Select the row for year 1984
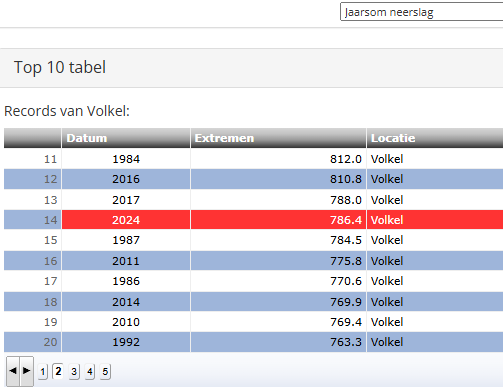The image size is (503, 387). click(253, 159)
